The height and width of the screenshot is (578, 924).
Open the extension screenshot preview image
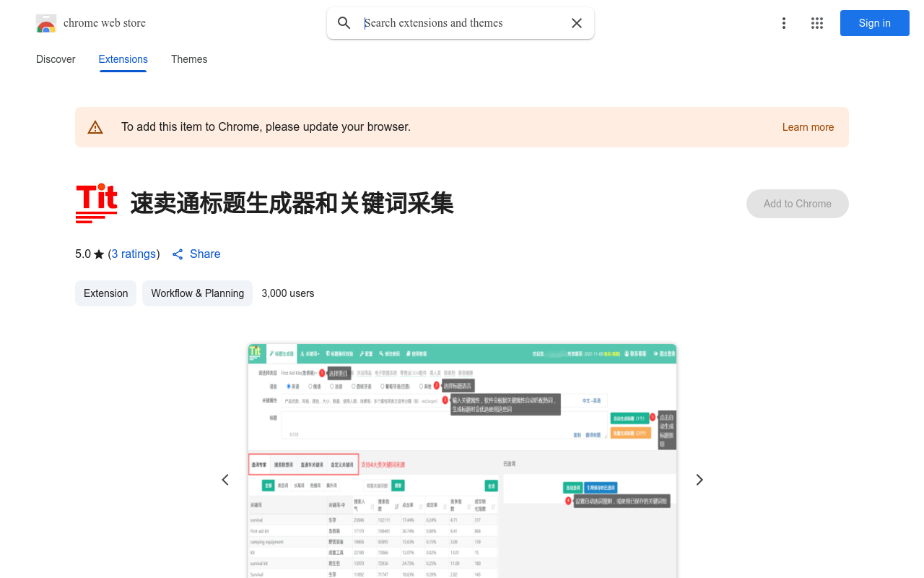point(462,461)
